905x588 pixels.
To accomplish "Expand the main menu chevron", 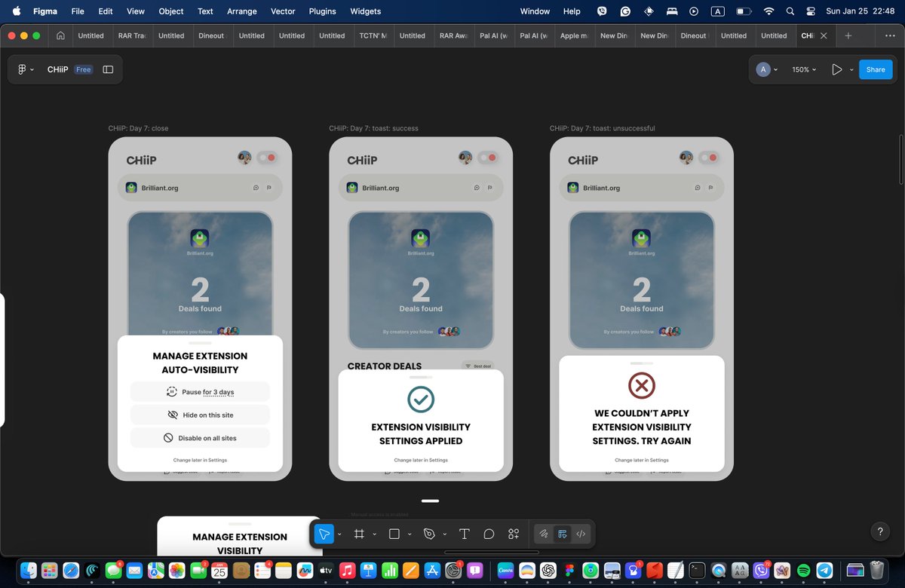I will (x=32, y=70).
